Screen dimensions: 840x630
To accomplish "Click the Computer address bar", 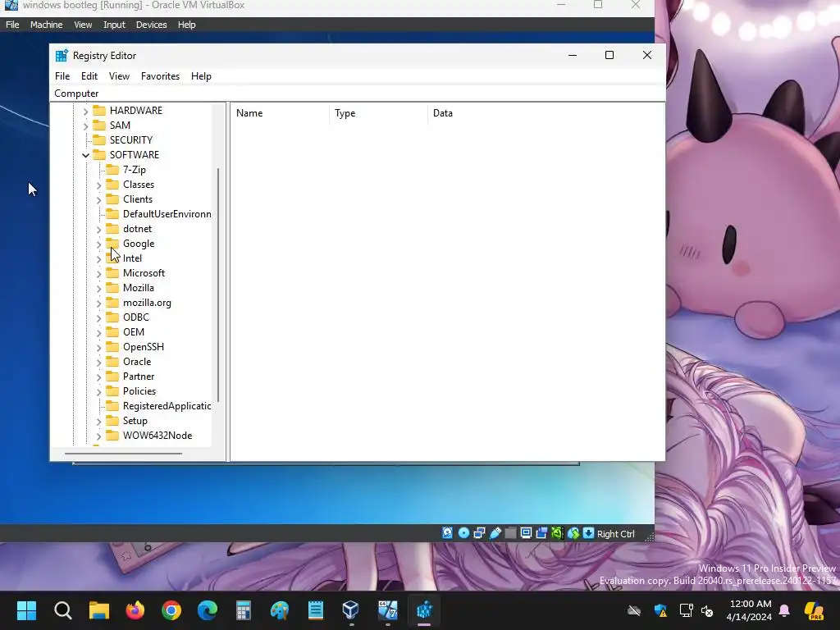I will pos(358,94).
